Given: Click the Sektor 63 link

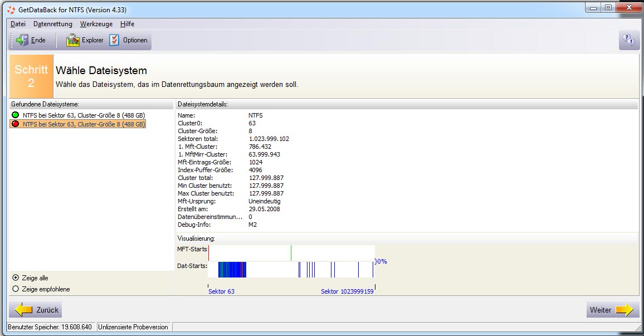Looking at the screenshot, I should click(x=221, y=291).
